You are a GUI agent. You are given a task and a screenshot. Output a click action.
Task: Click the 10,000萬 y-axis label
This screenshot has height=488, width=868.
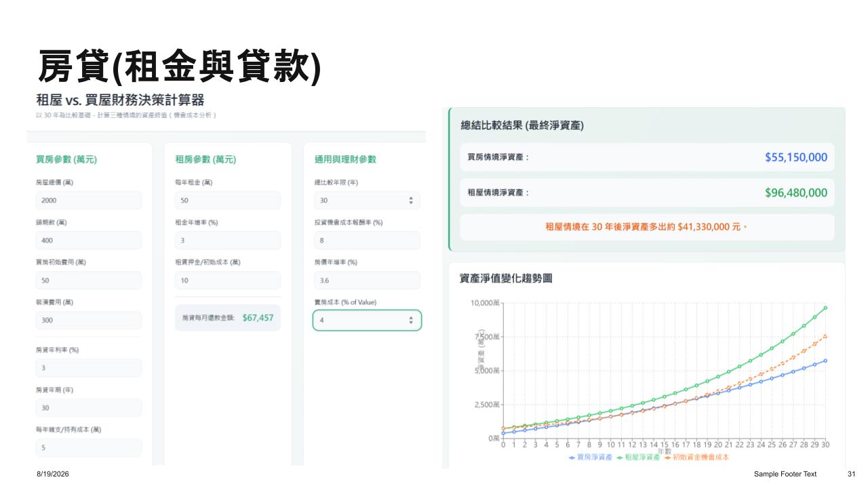pyautogui.click(x=485, y=303)
